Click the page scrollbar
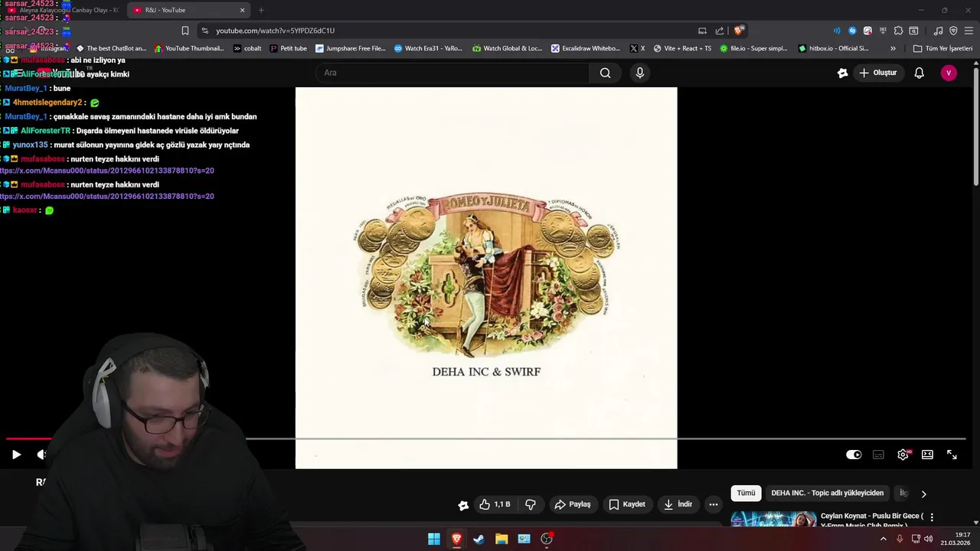Screen dimensions: 980x551 [976, 126]
